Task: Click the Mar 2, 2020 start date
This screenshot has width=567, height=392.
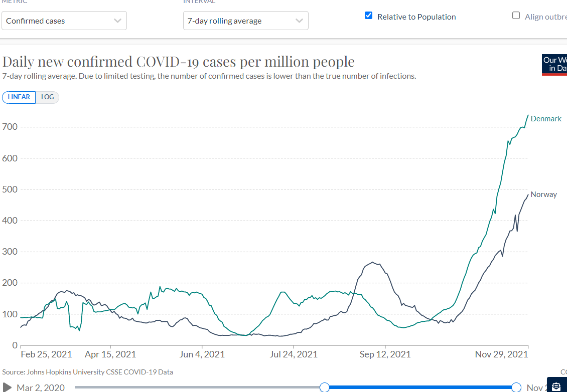Action: pyautogui.click(x=41, y=387)
